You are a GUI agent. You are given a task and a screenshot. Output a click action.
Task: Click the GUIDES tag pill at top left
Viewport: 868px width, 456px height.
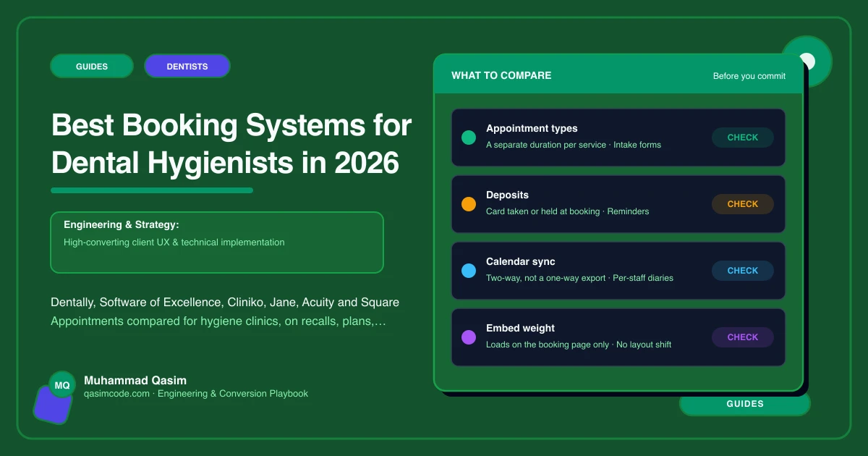tap(92, 66)
